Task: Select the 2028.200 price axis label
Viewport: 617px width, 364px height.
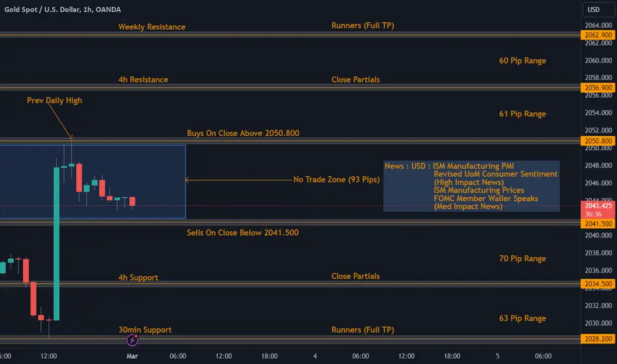Action: [x=598, y=339]
